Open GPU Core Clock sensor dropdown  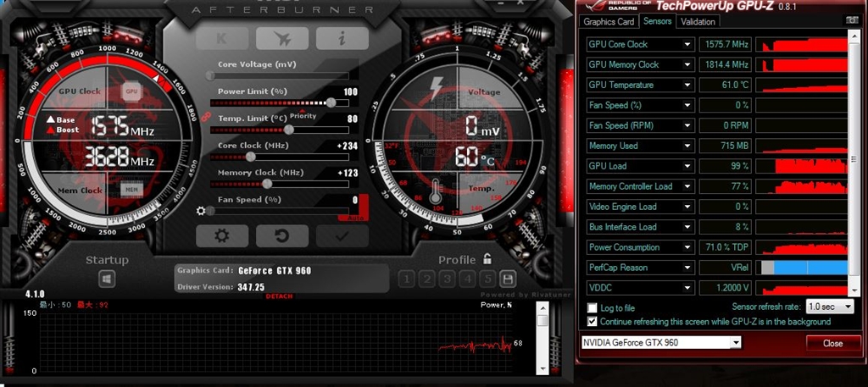(687, 45)
